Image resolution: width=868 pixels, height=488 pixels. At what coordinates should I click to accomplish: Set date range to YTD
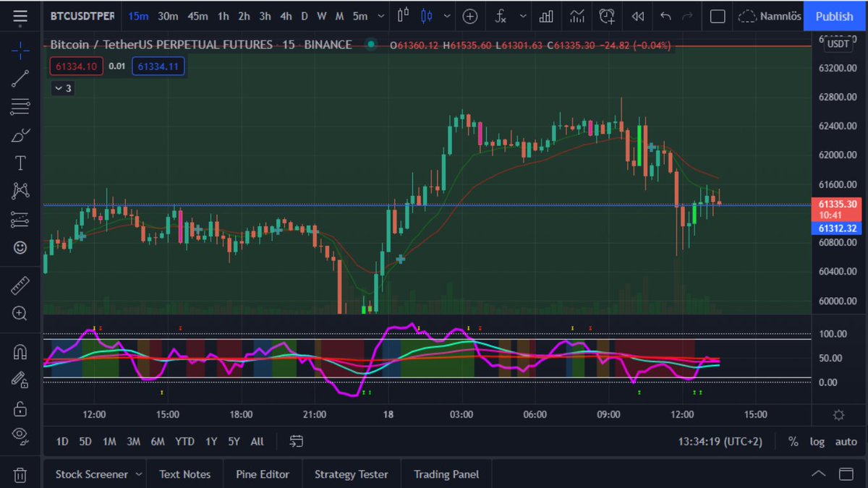click(184, 441)
